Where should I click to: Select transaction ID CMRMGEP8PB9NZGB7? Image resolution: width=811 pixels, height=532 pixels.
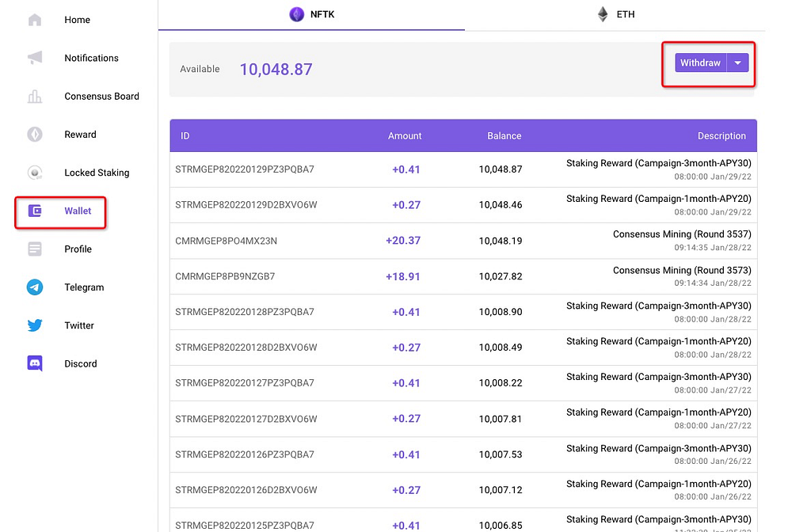tap(225, 276)
